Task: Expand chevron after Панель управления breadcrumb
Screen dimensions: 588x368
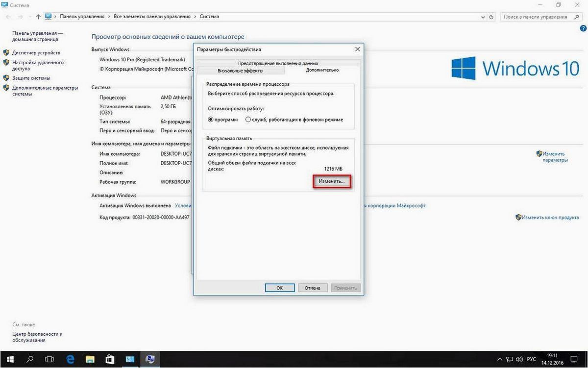Action: (x=109, y=17)
